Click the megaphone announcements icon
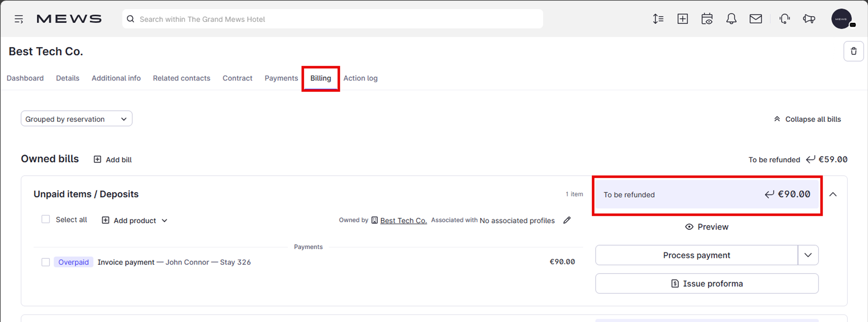Screen dimensions: 868x322 (x=809, y=19)
